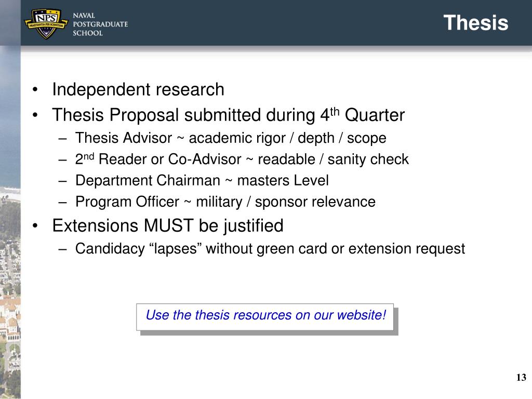Viewport: 532px width, 399px height.
Task: Click the NPS shield logo
Action: click(46, 24)
